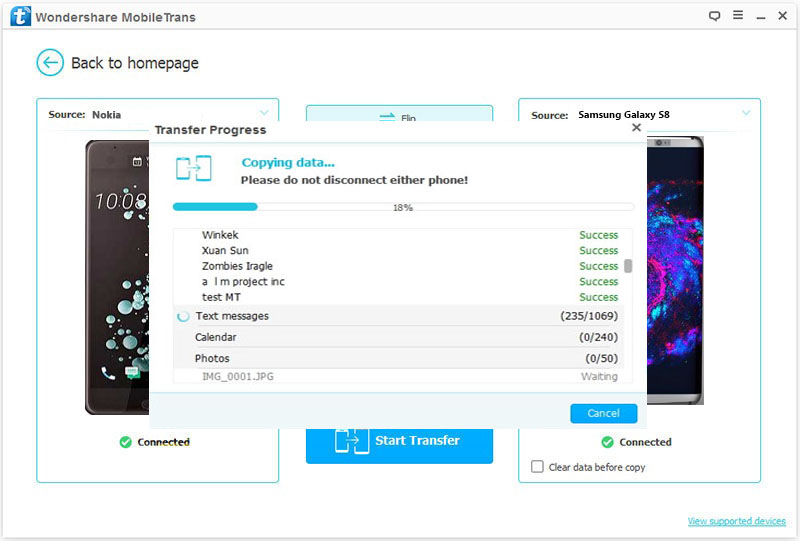800x541 pixels.
Task: Expand the Nokia source device dropdown
Action: 264,113
